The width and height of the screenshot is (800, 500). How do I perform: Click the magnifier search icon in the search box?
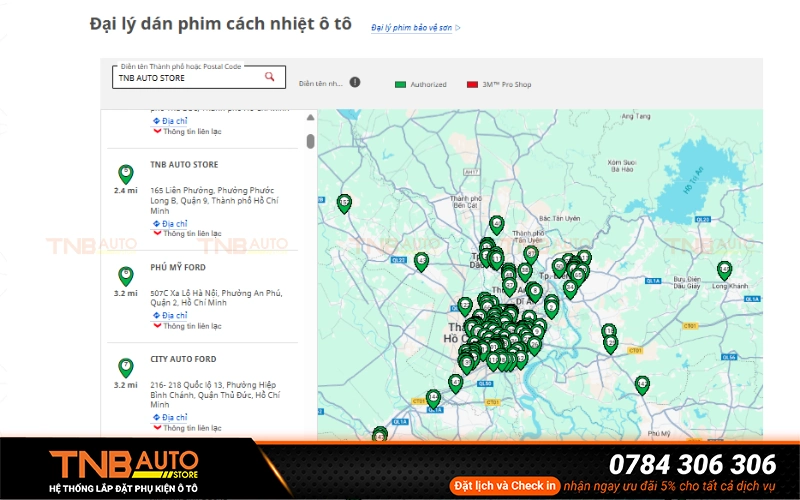(269, 77)
